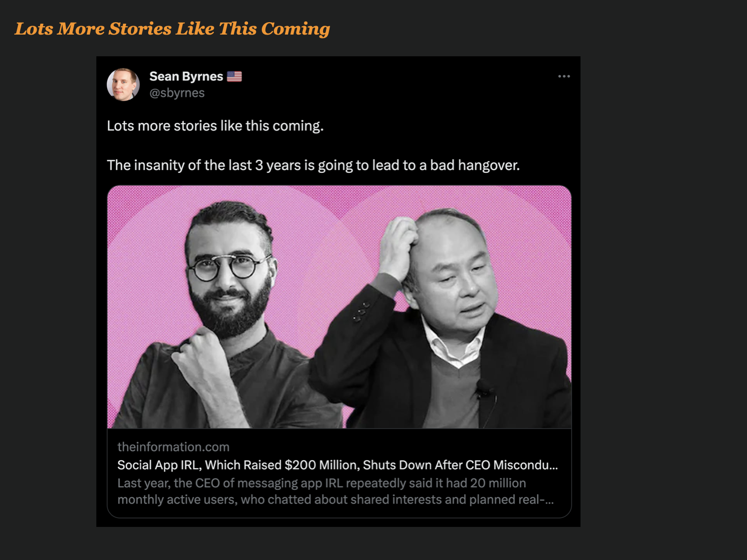Click the article summary starting 'Last year, the CEO'

[335, 491]
